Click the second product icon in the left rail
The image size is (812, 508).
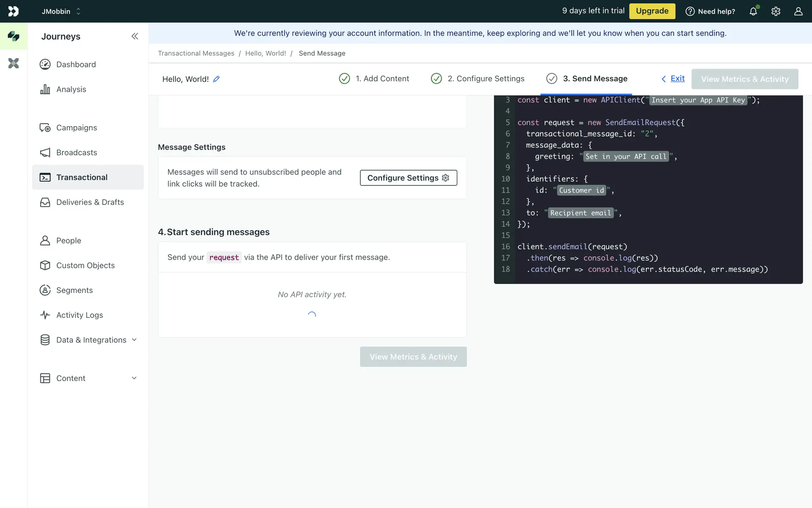pos(14,63)
